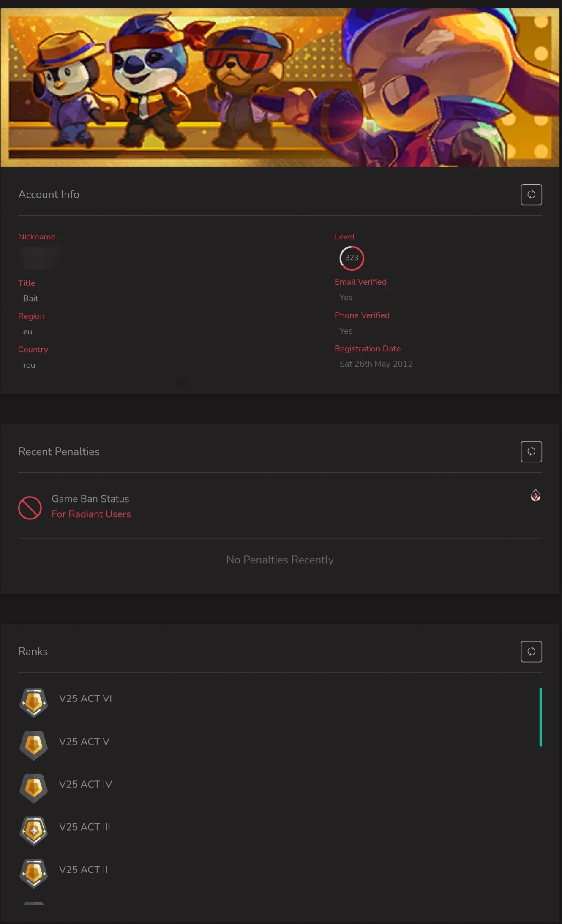The height and width of the screenshot is (924, 562).
Task: Refresh the Account Info panel
Action: point(531,195)
